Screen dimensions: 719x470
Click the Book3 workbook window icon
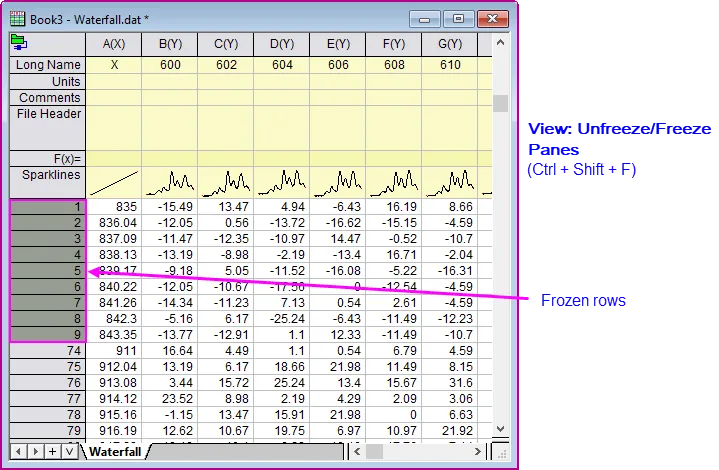pyautogui.click(x=17, y=19)
